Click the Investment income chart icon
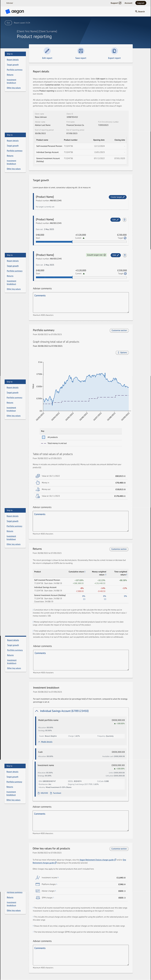Viewport: 151px width, 980px height. (37, 878)
